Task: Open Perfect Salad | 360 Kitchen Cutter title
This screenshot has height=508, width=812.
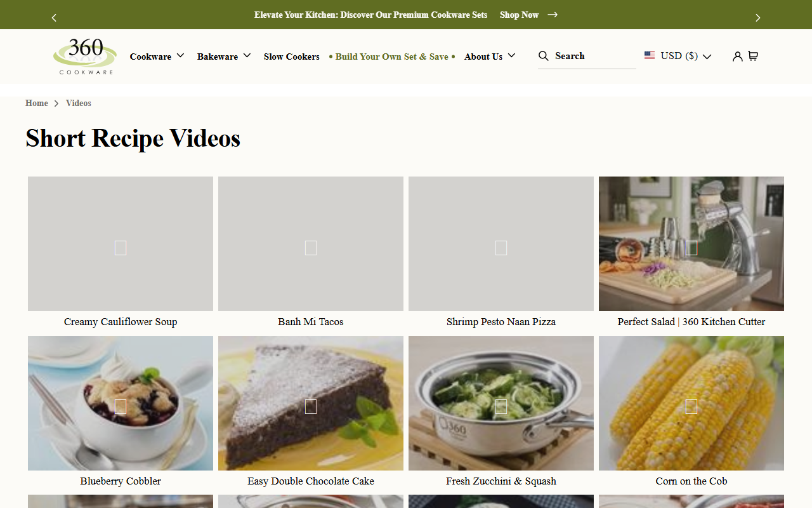Action: click(x=691, y=322)
